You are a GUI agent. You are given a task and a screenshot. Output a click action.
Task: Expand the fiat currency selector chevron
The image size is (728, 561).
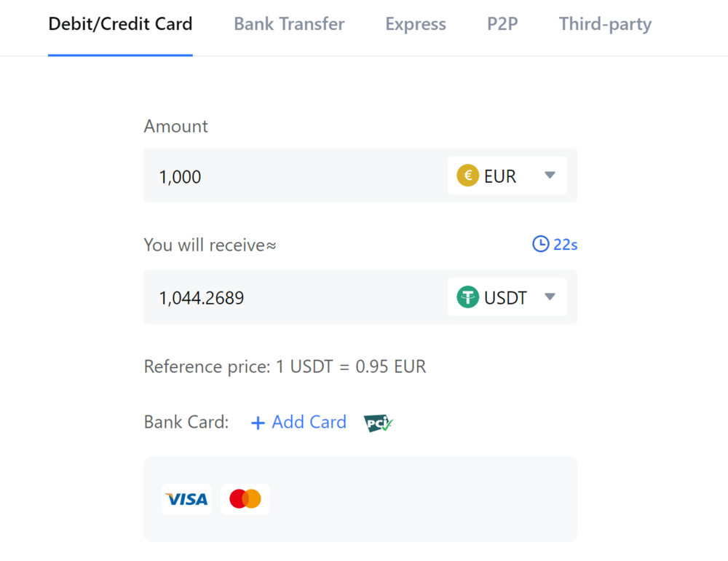(x=550, y=175)
